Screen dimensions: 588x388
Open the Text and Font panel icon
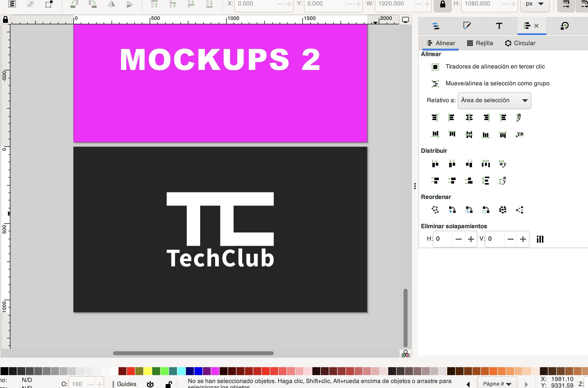(x=499, y=26)
